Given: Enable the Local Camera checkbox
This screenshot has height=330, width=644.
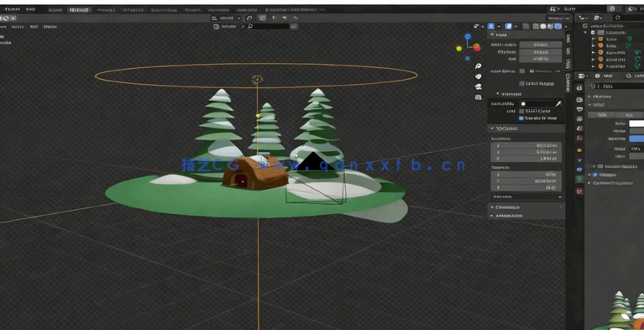Looking at the screenshot, I should click(x=522, y=71).
